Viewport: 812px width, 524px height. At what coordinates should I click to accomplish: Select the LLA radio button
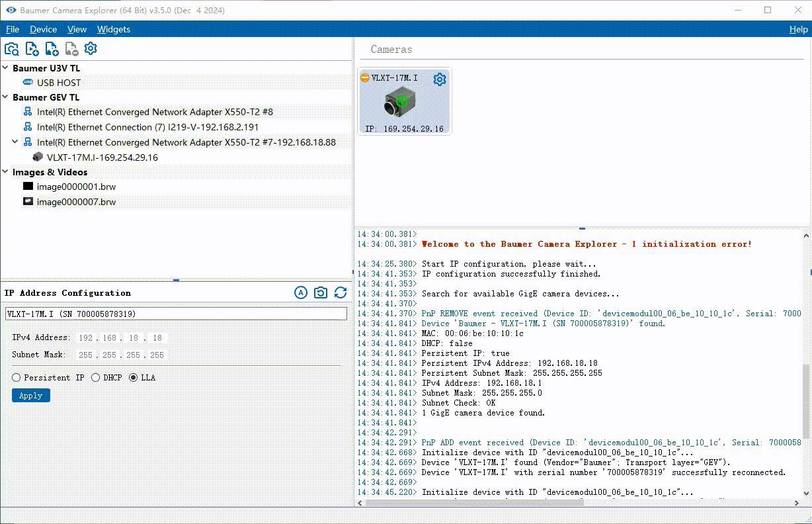(x=134, y=378)
